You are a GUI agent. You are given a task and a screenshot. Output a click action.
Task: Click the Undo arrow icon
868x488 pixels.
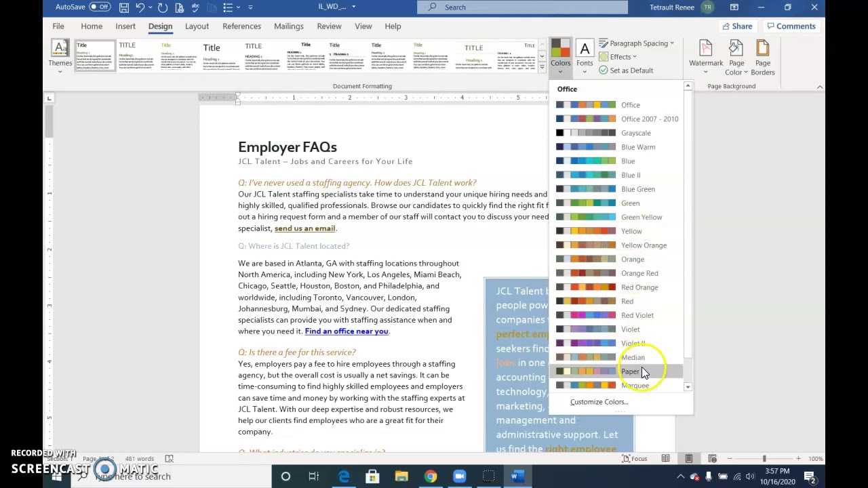pos(140,7)
